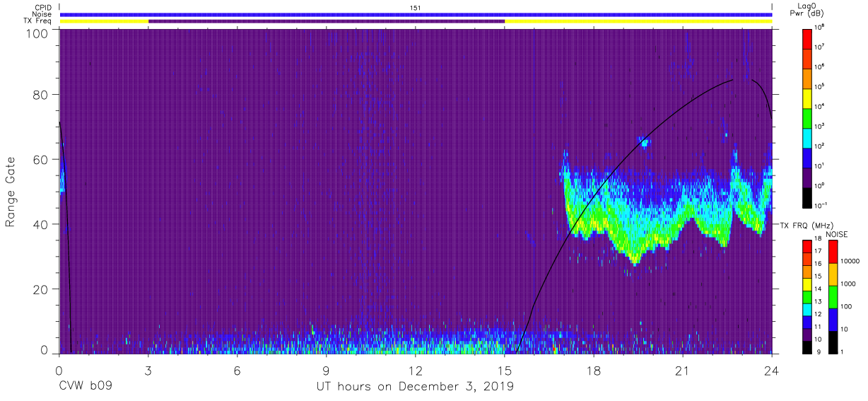Click the blue Noise indicator bar

[x=416, y=14]
